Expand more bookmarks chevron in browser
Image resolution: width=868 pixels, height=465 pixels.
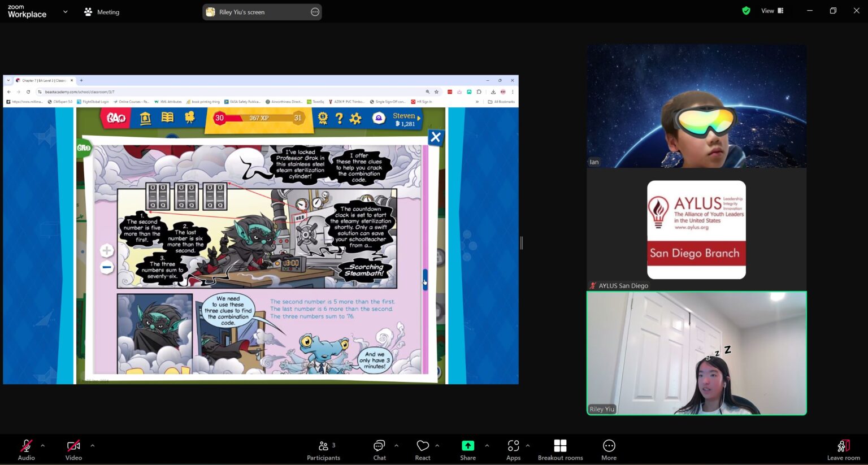point(477,102)
